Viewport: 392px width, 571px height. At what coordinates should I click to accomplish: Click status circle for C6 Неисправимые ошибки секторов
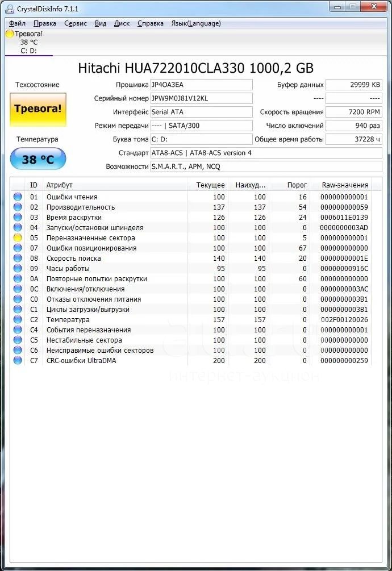(x=18, y=350)
